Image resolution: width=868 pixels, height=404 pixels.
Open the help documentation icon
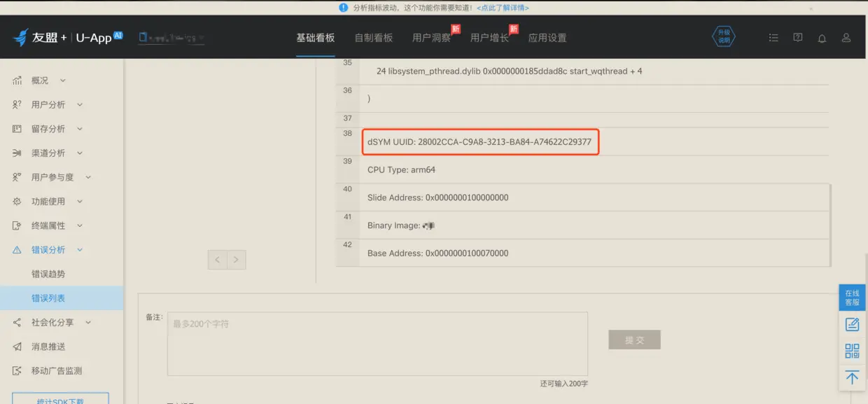(797, 38)
